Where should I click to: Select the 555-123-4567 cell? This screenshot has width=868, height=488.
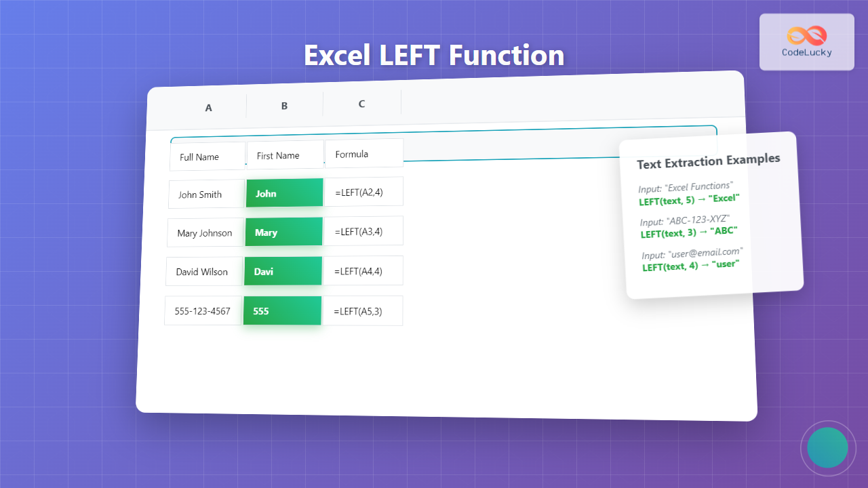[x=203, y=311]
